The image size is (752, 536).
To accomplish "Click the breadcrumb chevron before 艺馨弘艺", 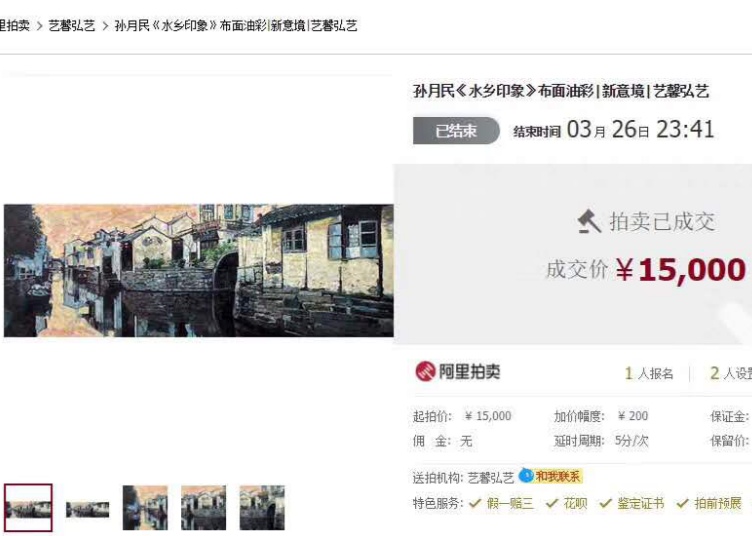I will pos(39,26).
